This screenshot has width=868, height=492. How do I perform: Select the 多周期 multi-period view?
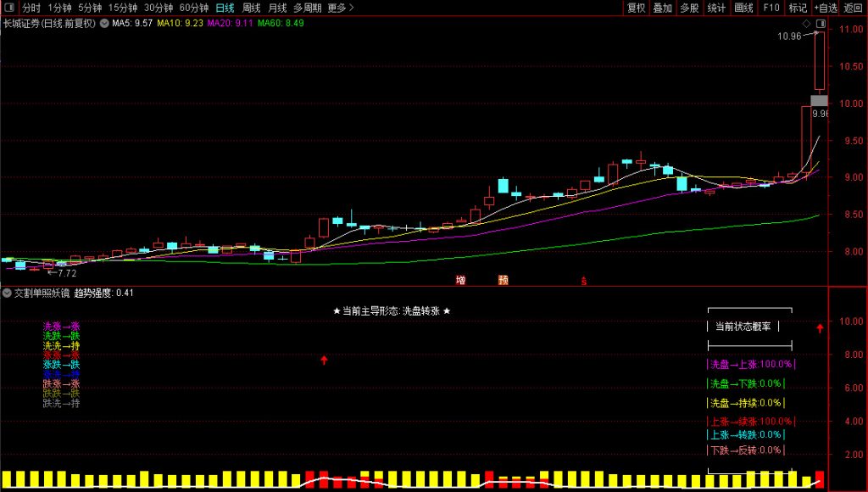coord(307,8)
